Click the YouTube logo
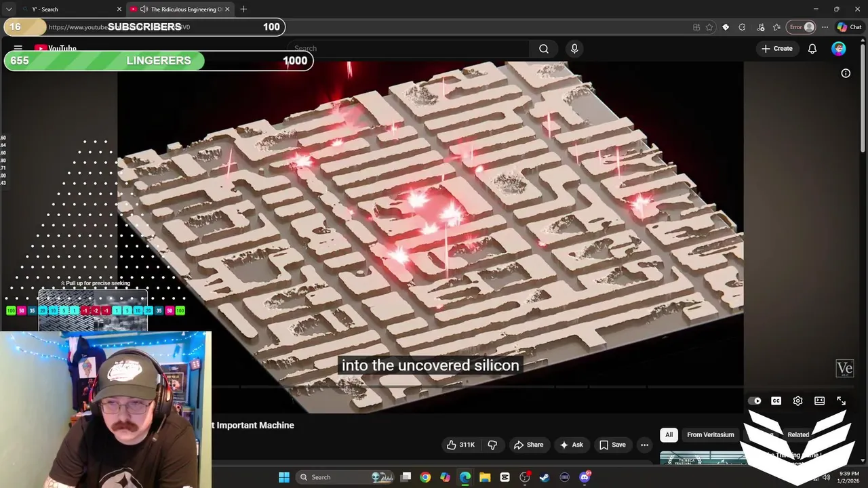 tap(55, 48)
